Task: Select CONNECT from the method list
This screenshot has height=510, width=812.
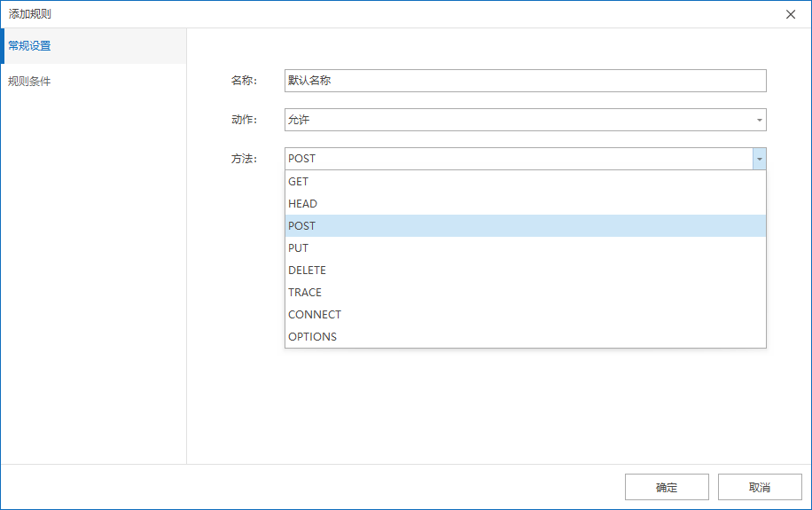Action: (525, 314)
